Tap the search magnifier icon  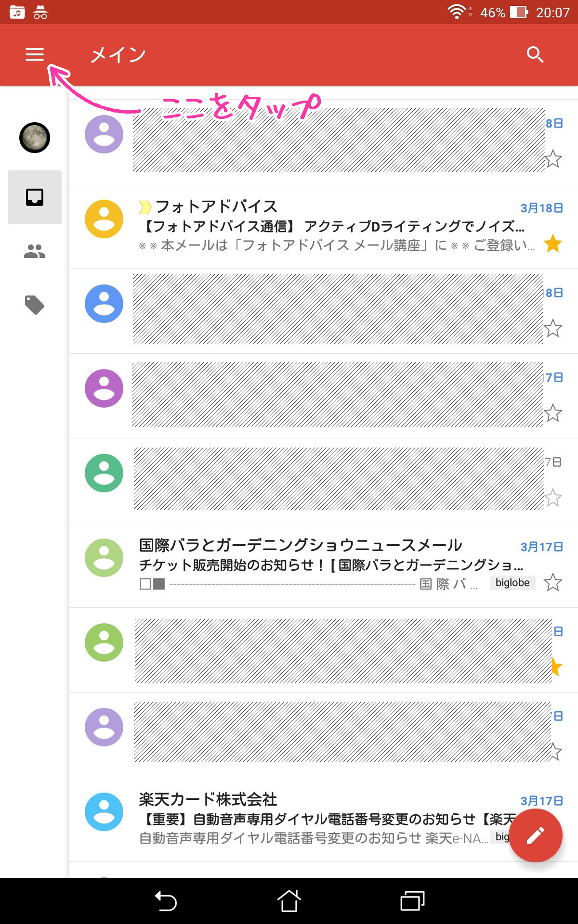[x=535, y=54]
